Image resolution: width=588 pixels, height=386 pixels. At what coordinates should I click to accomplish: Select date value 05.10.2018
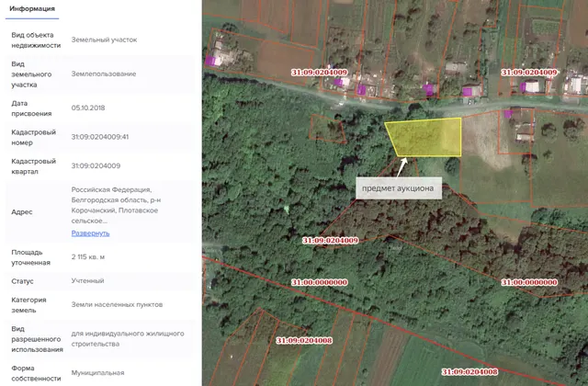88,108
